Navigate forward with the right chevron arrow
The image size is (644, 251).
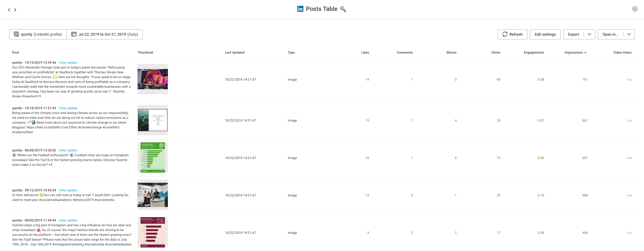15,10
